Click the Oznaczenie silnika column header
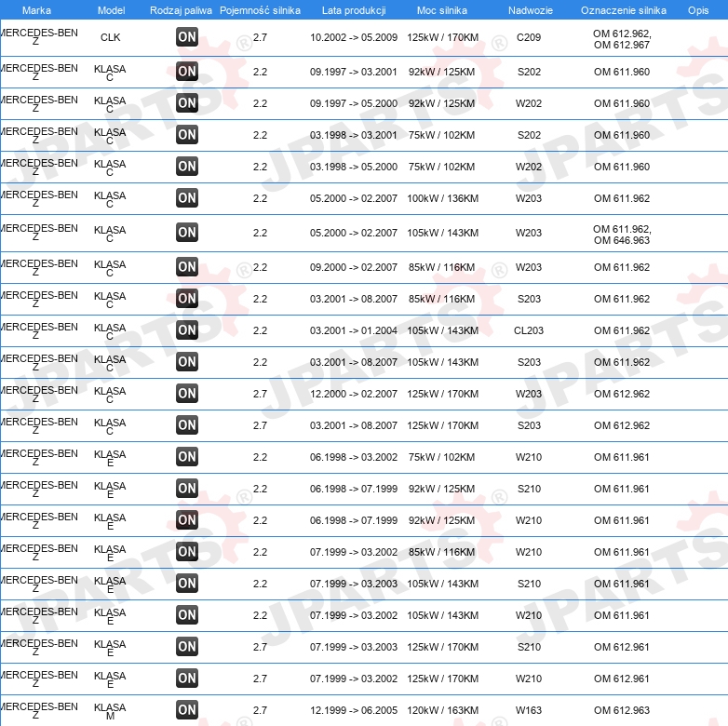The image size is (728, 726). point(624,10)
